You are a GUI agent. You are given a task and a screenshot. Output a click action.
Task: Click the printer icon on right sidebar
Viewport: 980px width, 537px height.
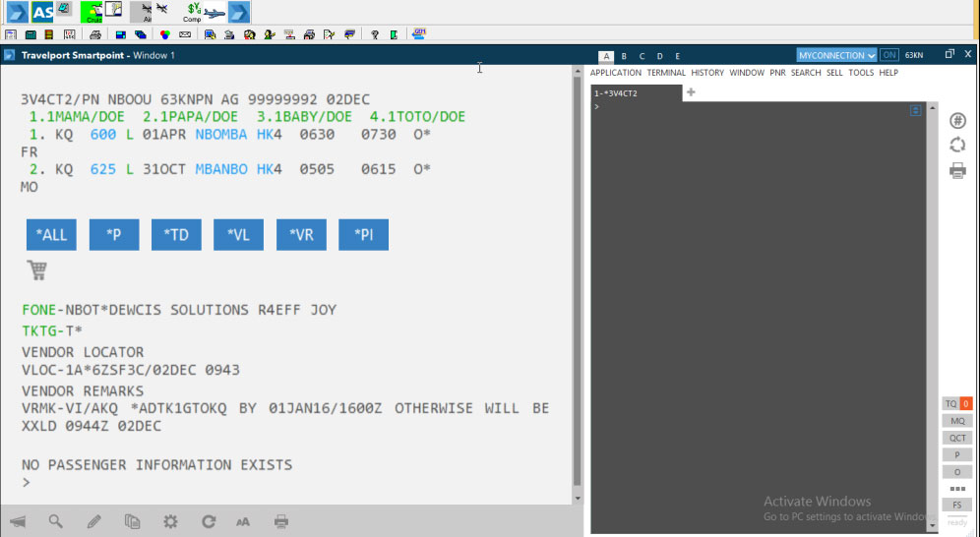tap(957, 170)
